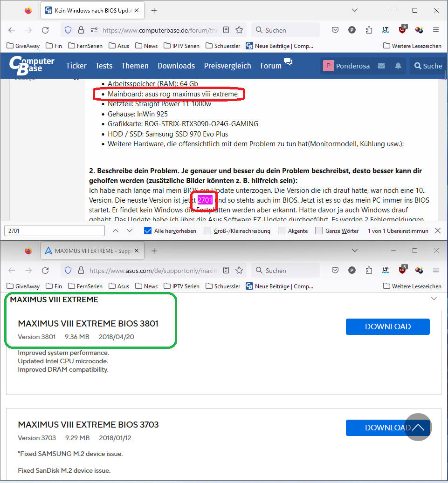Open the Ticker menu on ComputerBase
Viewport: 448px width, 483px height.
pyautogui.click(x=76, y=66)
